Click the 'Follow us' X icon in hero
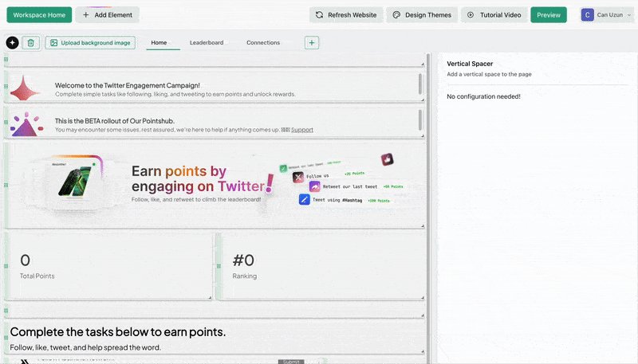The image size is (638, 364). click(298, 177)
